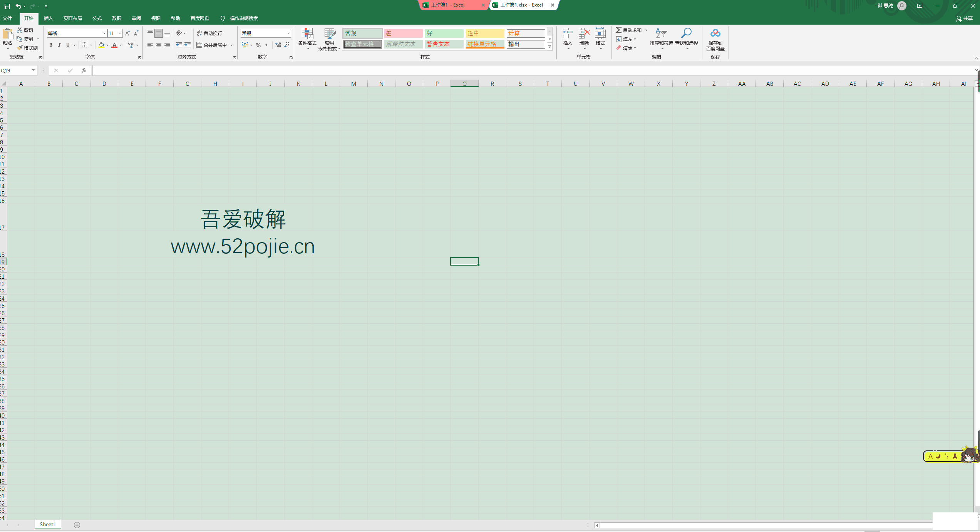
Task: Switch to Page Layout (页面布局) tab
Action: click(x=72, y=18)
